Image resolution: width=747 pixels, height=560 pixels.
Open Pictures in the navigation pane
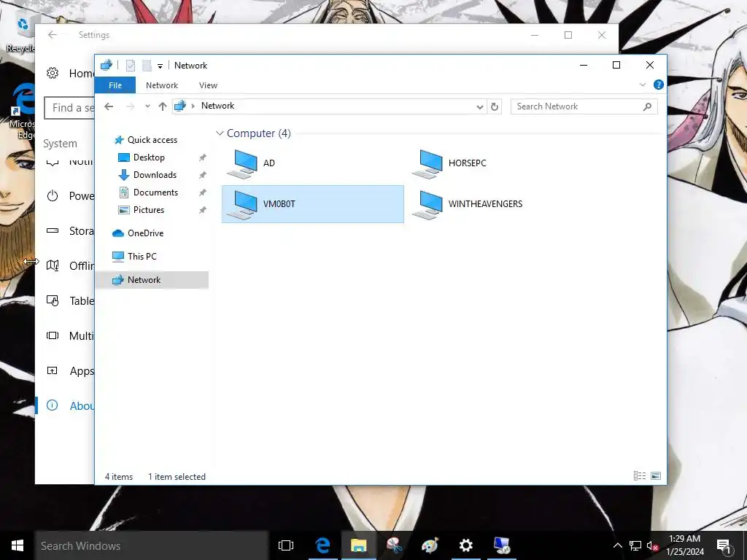click(x=141, y=210)
